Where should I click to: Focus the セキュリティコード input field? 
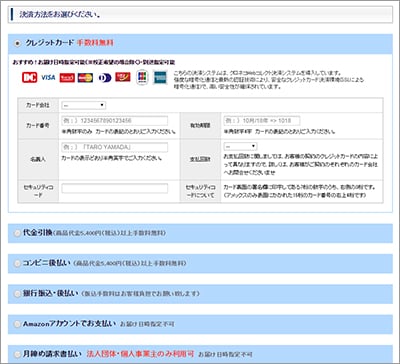coord(115,188)
